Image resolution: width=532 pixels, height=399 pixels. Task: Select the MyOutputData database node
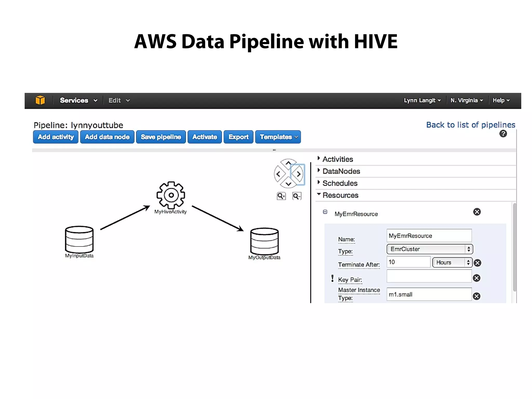tap(264, 241)
